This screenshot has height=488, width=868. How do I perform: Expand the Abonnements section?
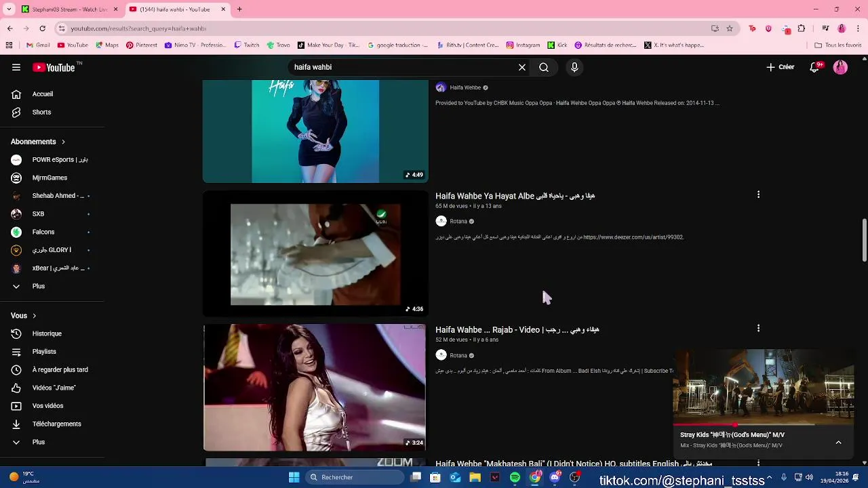[x=38, y=142]
